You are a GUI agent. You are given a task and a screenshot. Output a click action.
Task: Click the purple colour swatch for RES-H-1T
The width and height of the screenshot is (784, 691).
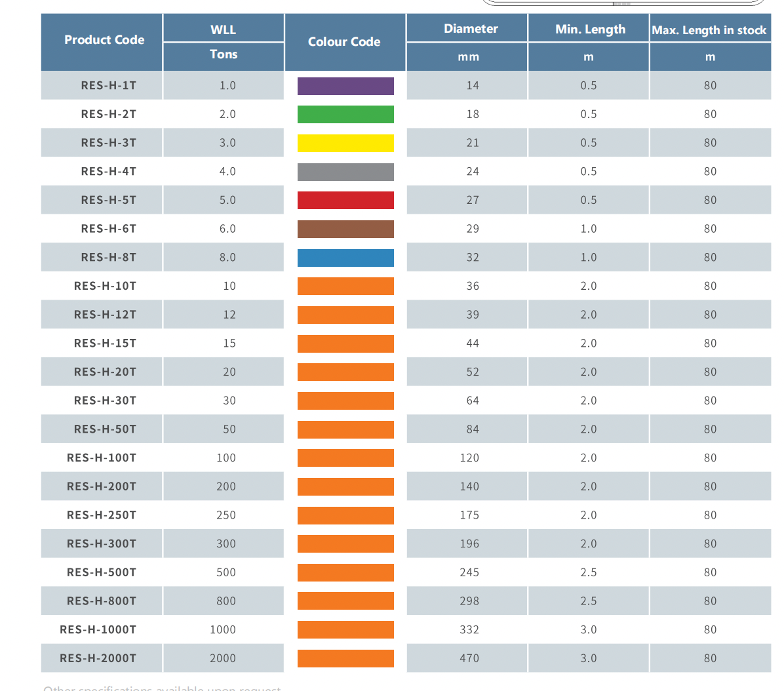pos(345,86)
